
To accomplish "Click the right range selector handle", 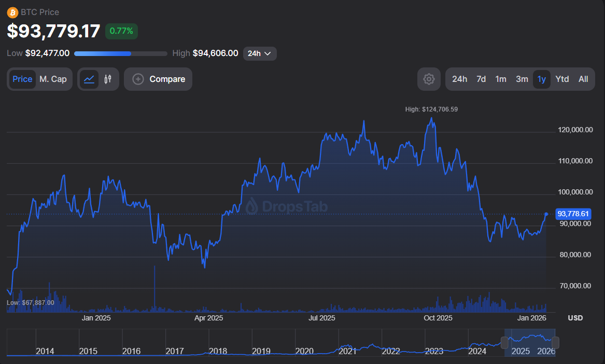I will click(556, 342).
